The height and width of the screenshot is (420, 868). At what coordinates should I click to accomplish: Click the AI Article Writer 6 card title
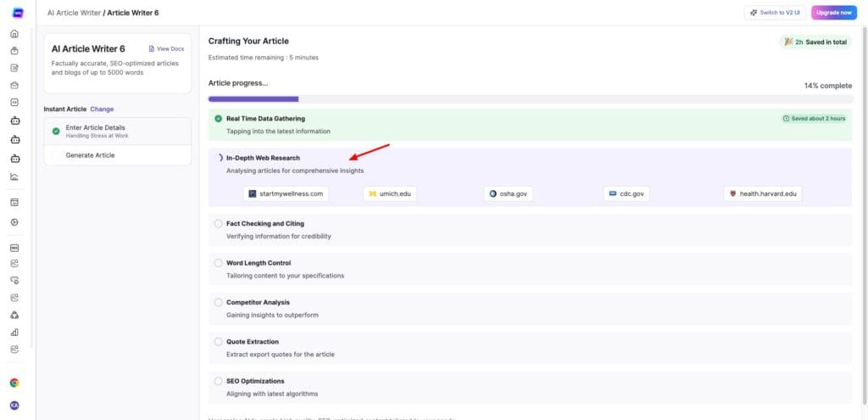coord(88,48)
